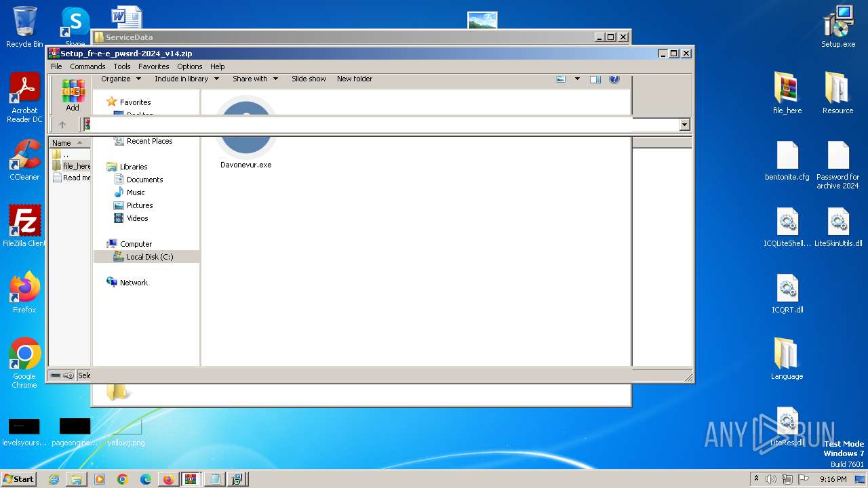Open file_here folder on desktop
This screenshot has height=488, width=868.
[x=787, y=94]
